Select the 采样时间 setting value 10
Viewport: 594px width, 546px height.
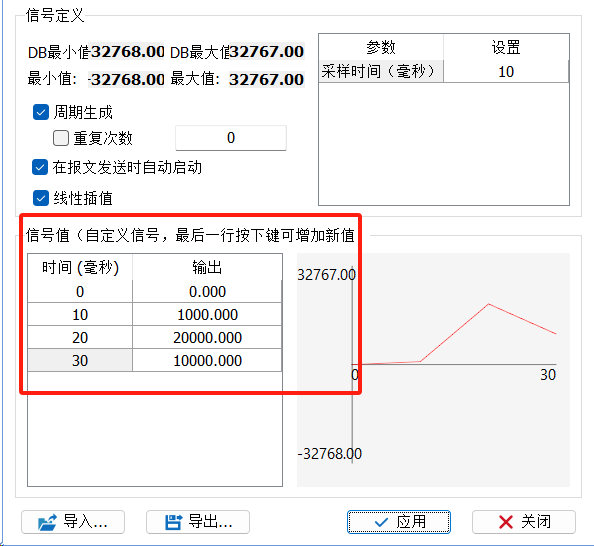pyautogui.click(x=506, y=71)
